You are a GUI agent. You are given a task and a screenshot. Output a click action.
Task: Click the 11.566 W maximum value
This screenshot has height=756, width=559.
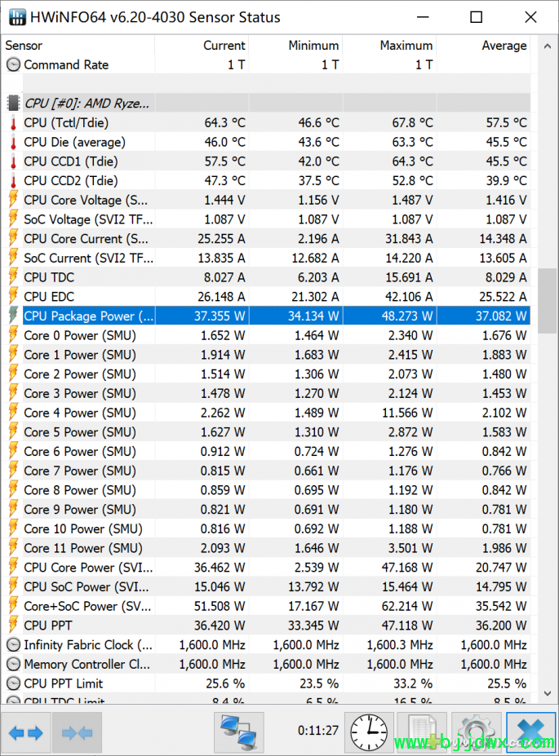[x=407, y=413]
